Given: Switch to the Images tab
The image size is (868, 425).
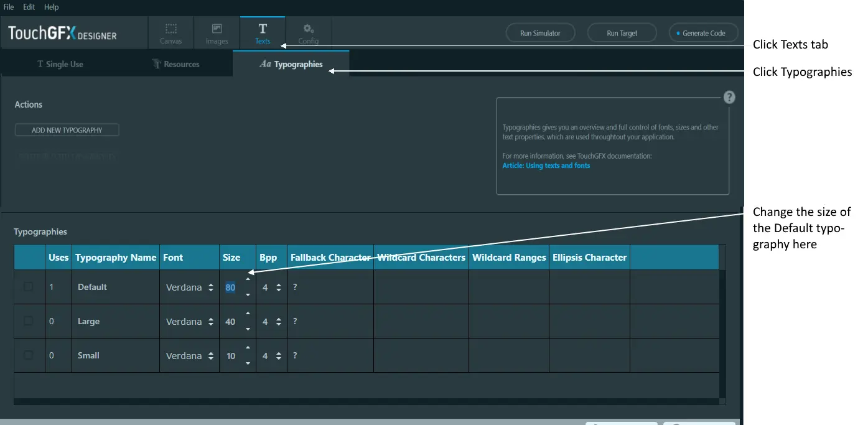Looking at the screenshot, I should 217,33.
